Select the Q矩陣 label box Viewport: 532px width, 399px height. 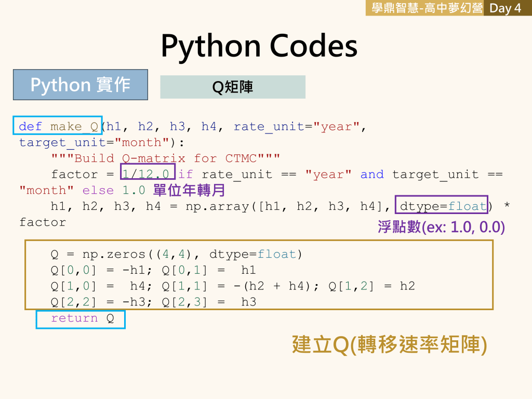point(232,87)
